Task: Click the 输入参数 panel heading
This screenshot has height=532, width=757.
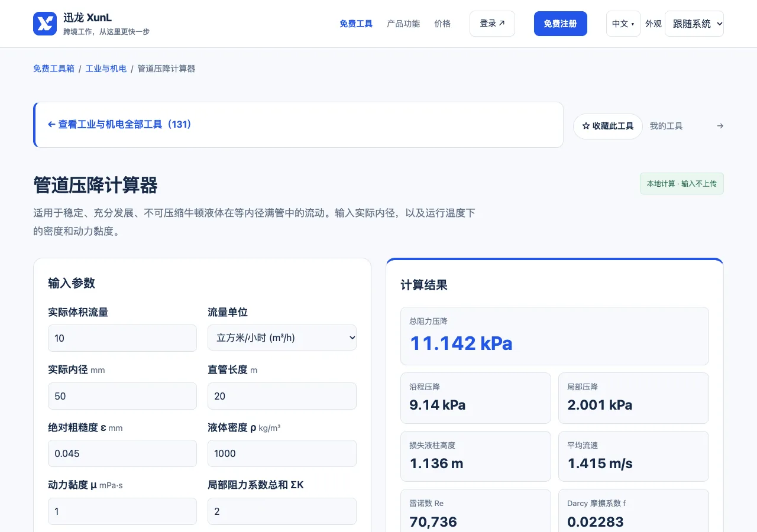Action: (x=72, y=283)
